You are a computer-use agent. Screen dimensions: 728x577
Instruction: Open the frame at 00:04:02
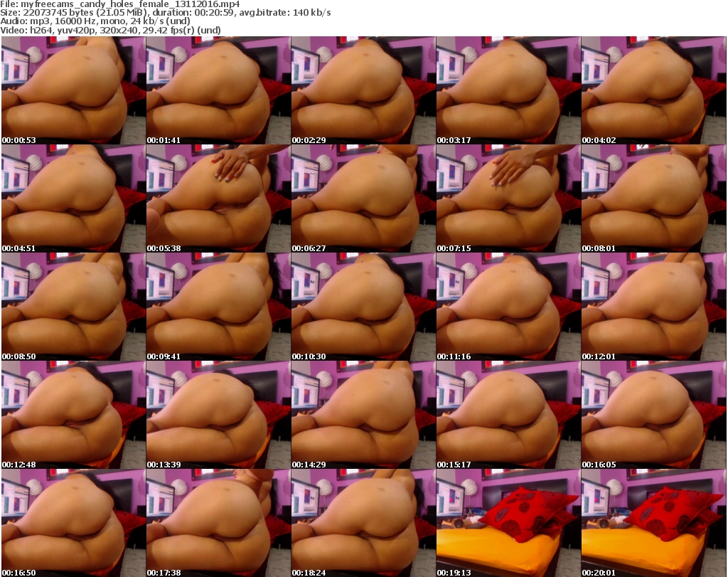click(x=653, y=90)
